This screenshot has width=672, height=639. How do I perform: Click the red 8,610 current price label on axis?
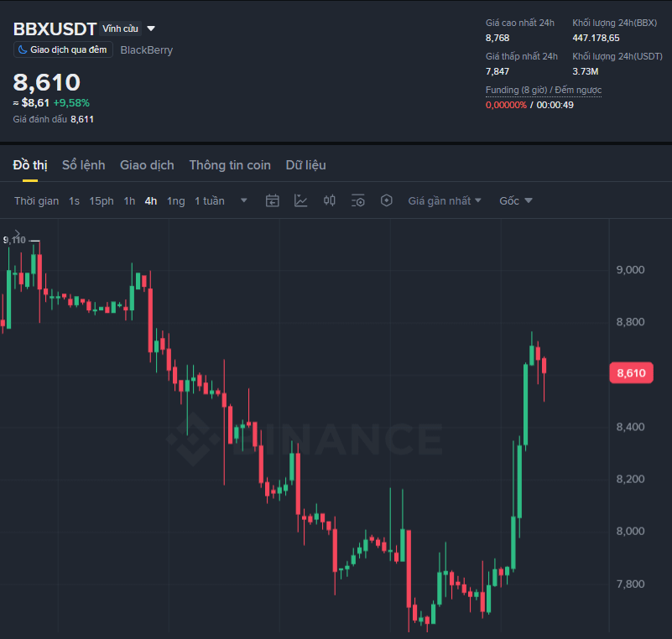(x=631, y=373)
